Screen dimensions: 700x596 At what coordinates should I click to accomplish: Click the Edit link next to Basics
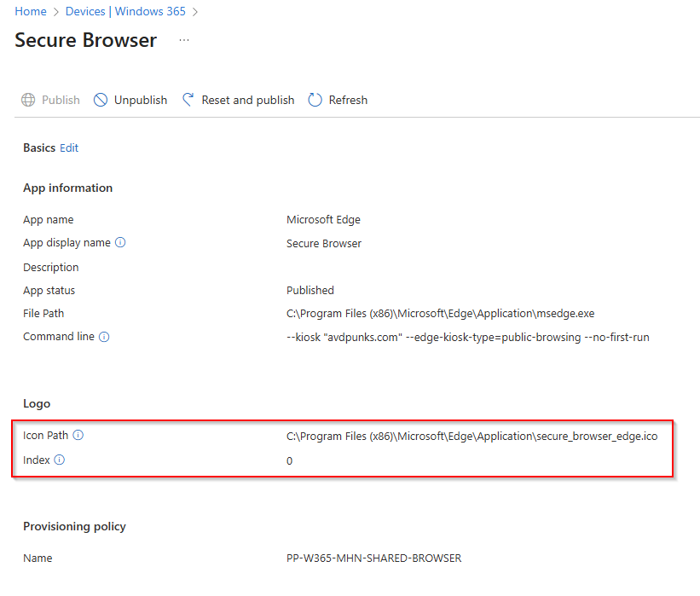tap(69, 148)
